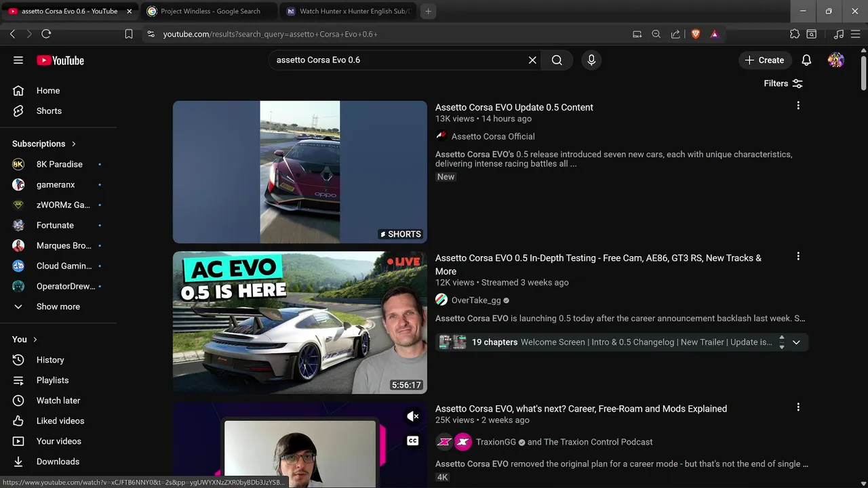The height and width of the screenshot is (488, 868).
Task: Open 8K Paradise channel subscription
Action: [58, 164]
